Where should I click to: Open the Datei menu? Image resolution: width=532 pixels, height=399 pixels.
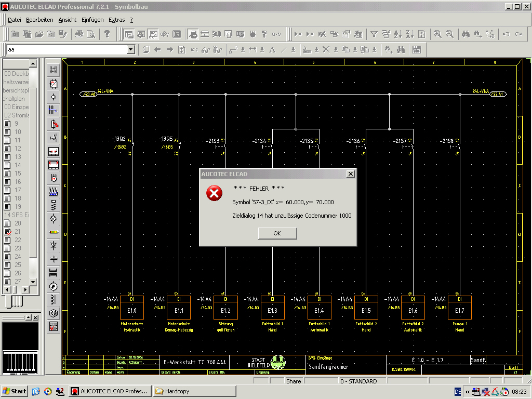(14, 20)
